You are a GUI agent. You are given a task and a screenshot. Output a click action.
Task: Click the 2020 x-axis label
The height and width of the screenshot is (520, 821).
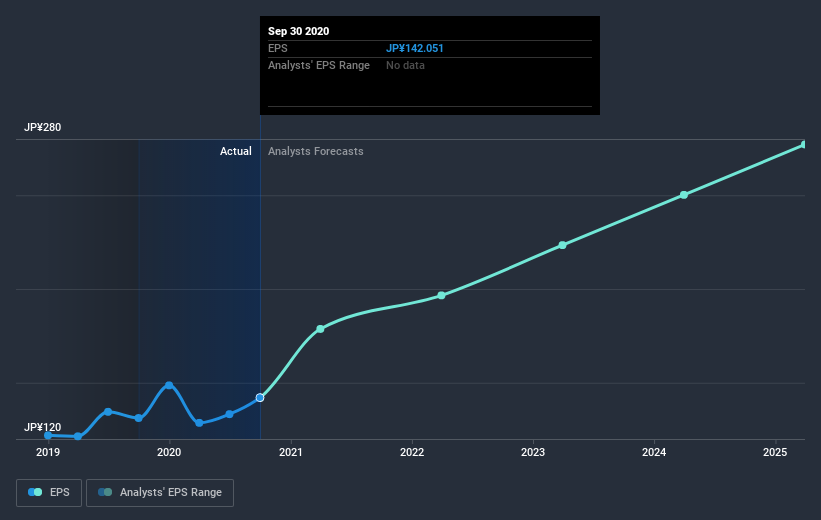tap(169, 452)
